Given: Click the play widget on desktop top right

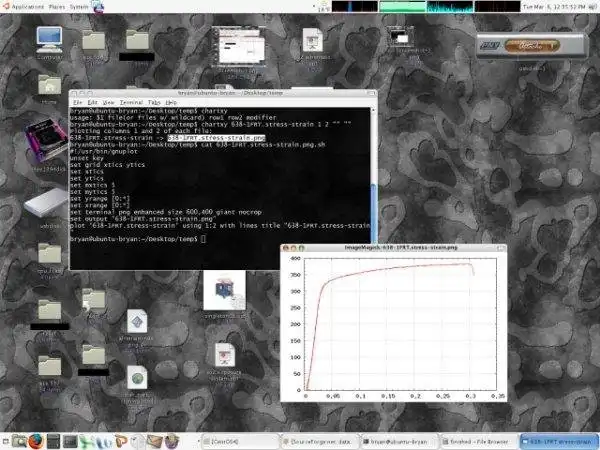Looking at the screenshot, I should [x=532, y=46].
